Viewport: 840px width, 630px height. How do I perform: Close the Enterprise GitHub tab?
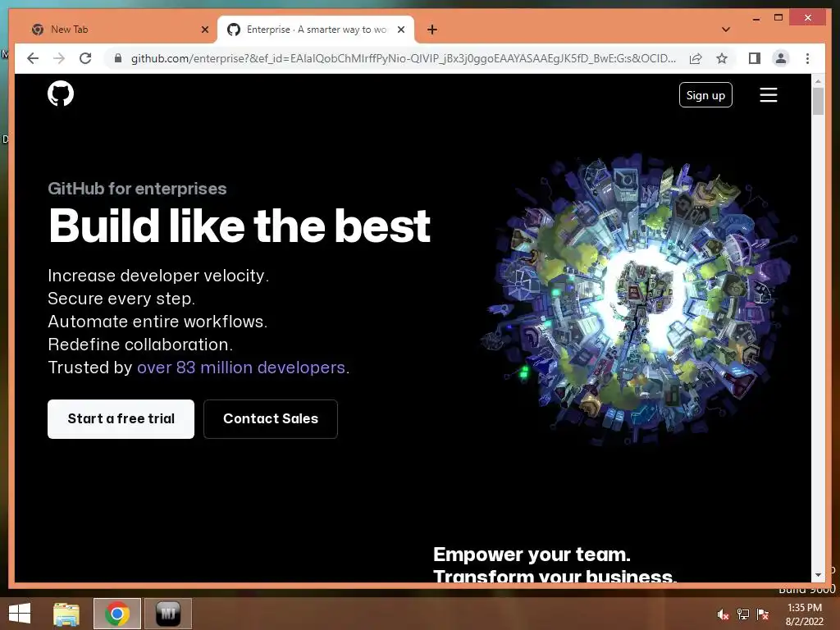pos(400,30)
